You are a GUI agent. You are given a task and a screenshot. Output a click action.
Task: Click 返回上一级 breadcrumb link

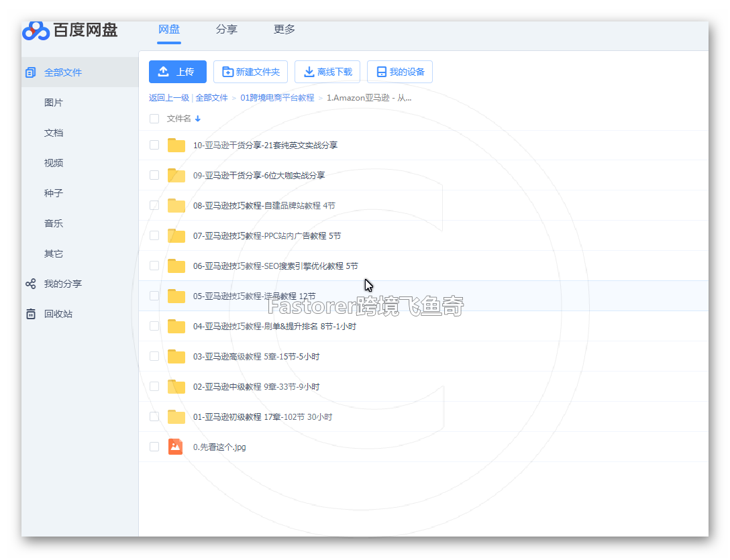(169, 98)
